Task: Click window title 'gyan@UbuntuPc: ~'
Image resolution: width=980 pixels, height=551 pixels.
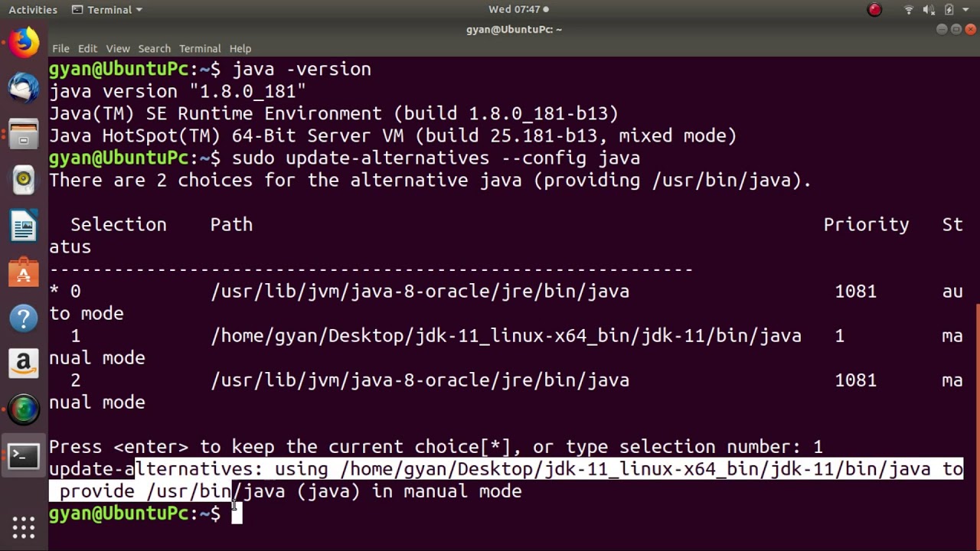Action: click(x=514, y=29)
